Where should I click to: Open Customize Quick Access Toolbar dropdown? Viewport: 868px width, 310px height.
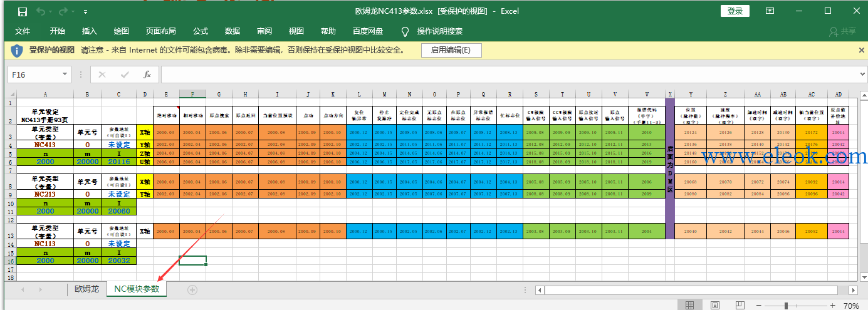[85, 12]
